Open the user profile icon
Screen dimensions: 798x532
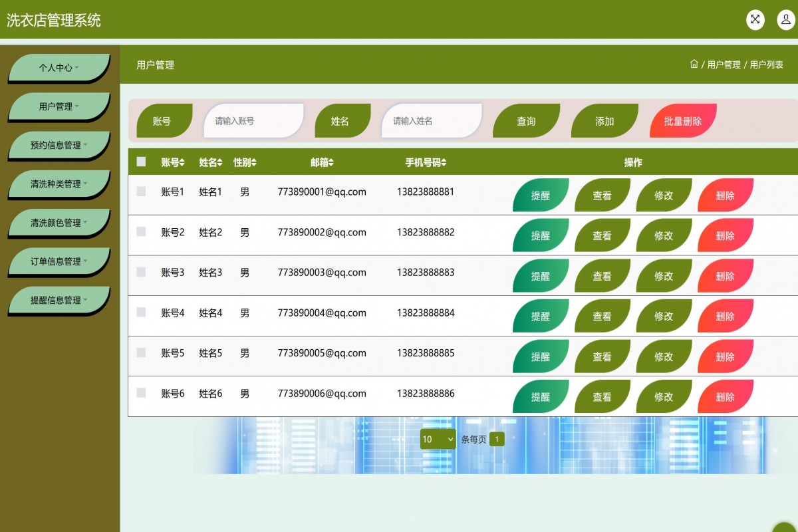[x=786, y=19]
